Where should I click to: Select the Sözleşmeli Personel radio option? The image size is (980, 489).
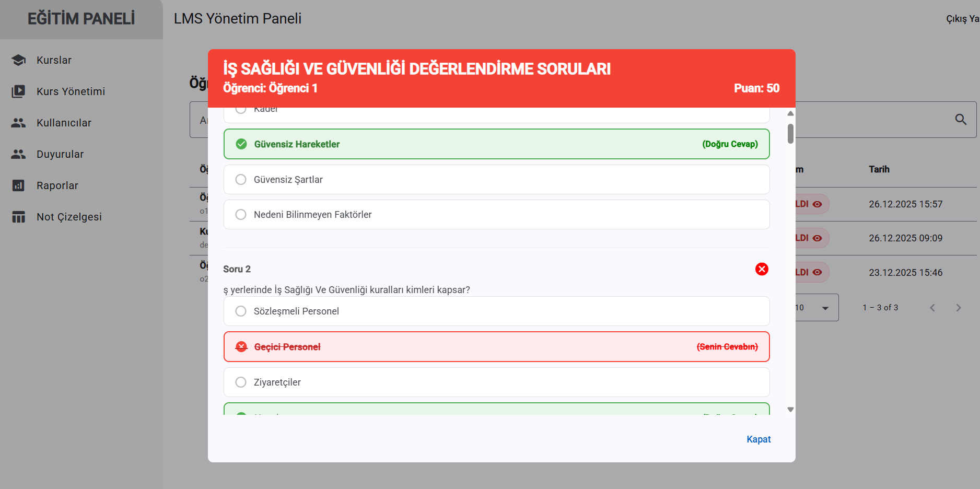pyautogui.click(x=241, y=311)
